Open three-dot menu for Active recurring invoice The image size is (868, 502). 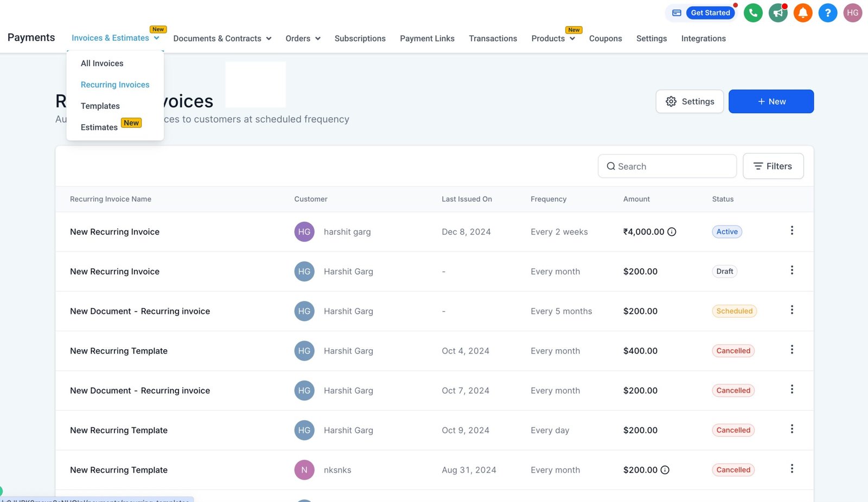coord(792,230)
